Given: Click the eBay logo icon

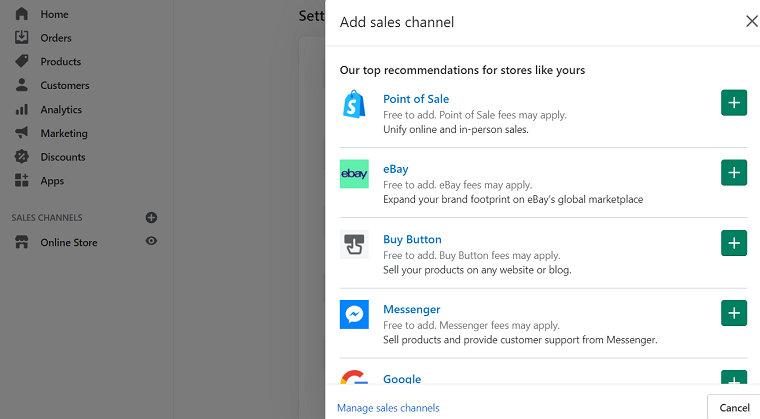Looking at the screenshot, I should pyautogui.click(x=354, y=174).
